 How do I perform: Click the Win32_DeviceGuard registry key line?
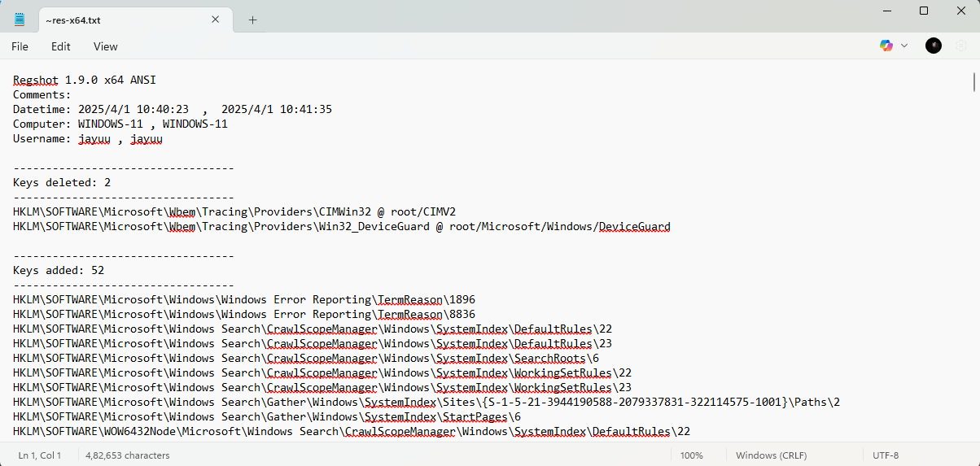coord(342,226)
